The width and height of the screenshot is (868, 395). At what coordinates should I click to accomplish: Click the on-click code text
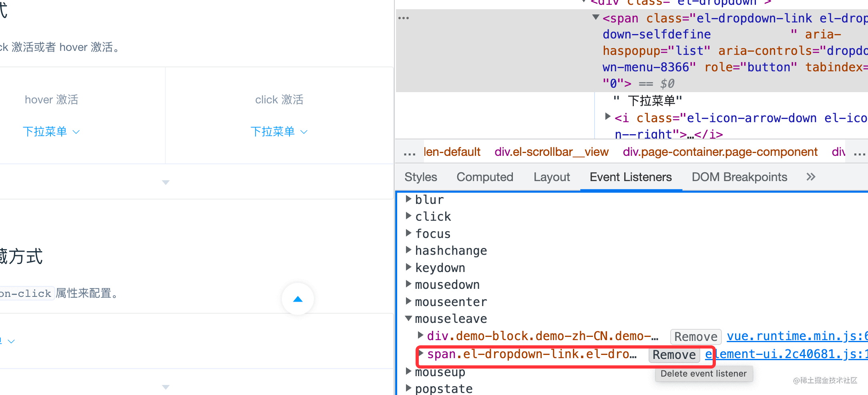click(26, 294)
